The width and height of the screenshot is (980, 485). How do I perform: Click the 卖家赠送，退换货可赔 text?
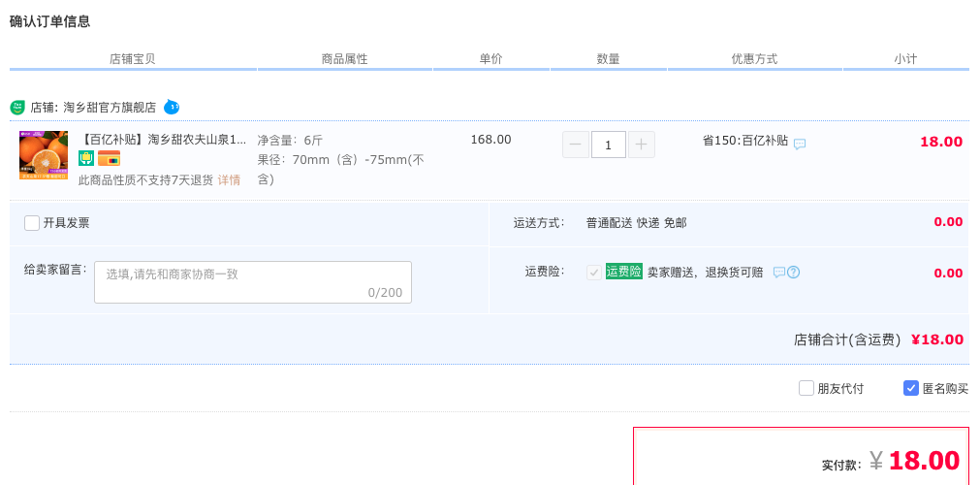[x=705, y=273]
